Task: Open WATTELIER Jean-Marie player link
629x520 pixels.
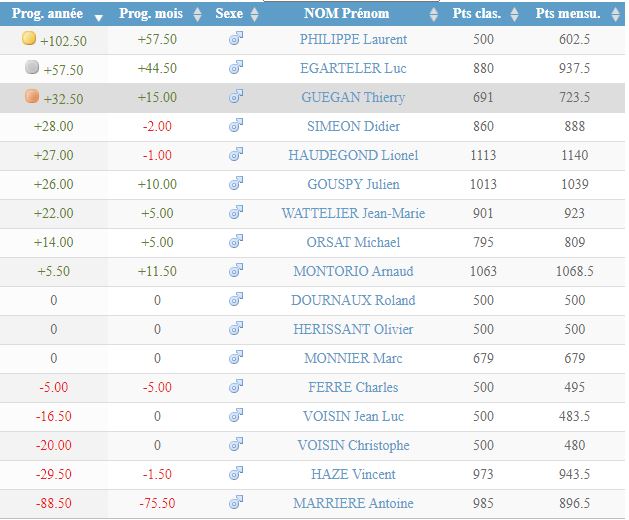Action: point(353,213)
